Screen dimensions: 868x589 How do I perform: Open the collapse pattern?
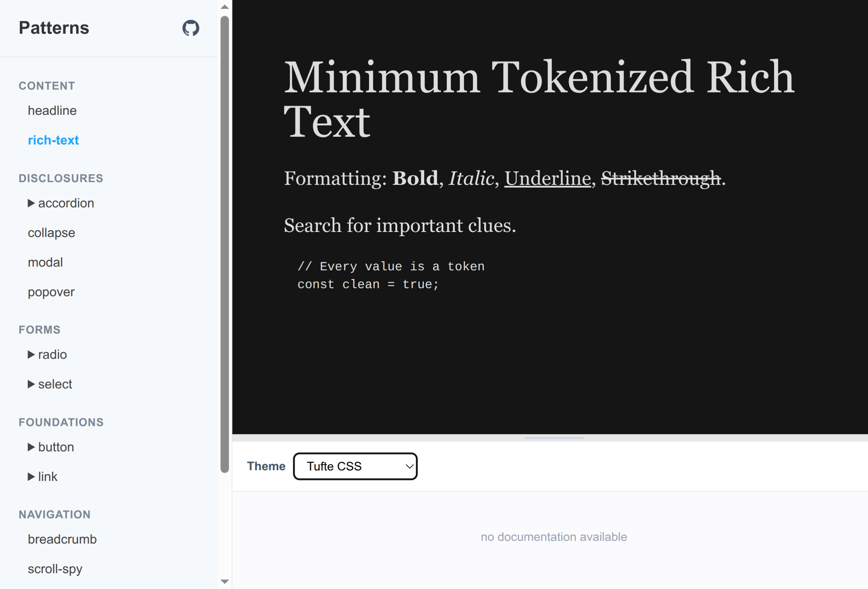coord(51,232)
